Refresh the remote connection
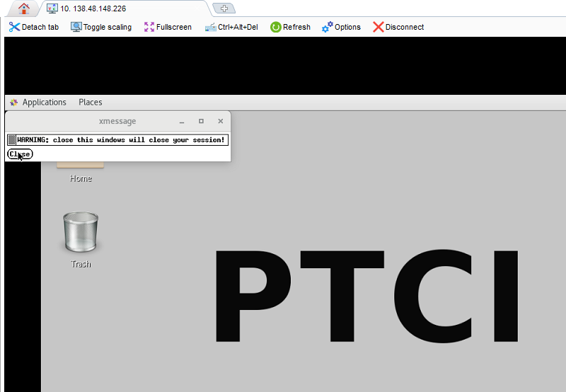The width and height of the screenshot is (566, 392). (290, 27)
